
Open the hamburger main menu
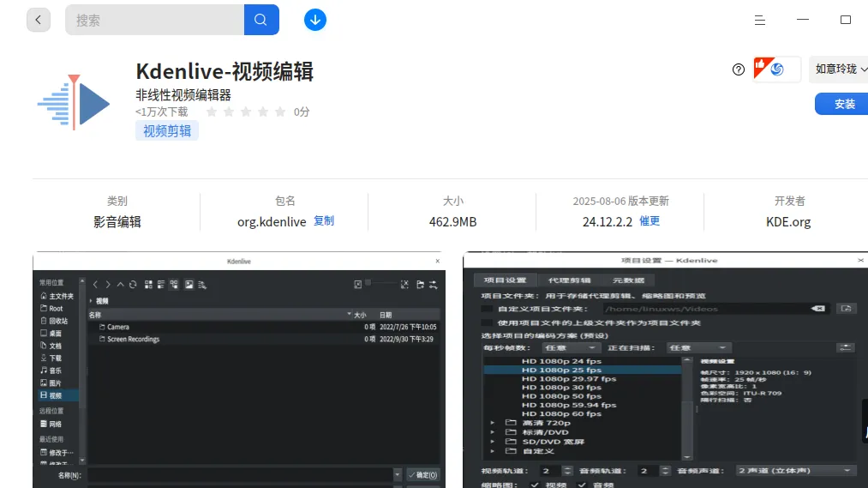[759, 20]
